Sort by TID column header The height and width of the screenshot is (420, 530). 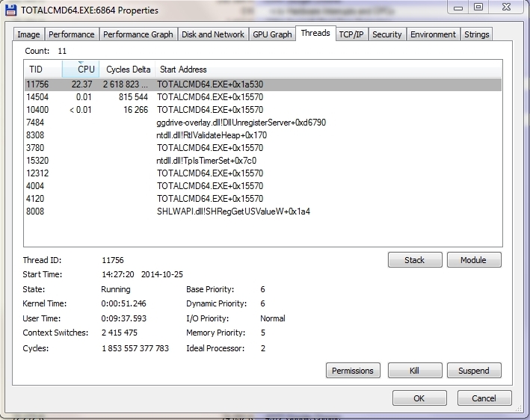[43, 70]
